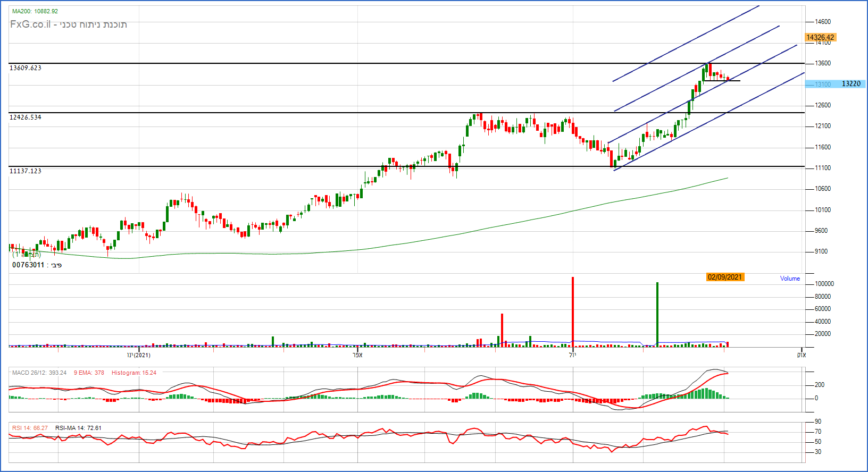Image resolution: width=868 pixels, height=472 pixels.
Task: Select the 12426.534 horizontal level label
Action: (25, 117)
